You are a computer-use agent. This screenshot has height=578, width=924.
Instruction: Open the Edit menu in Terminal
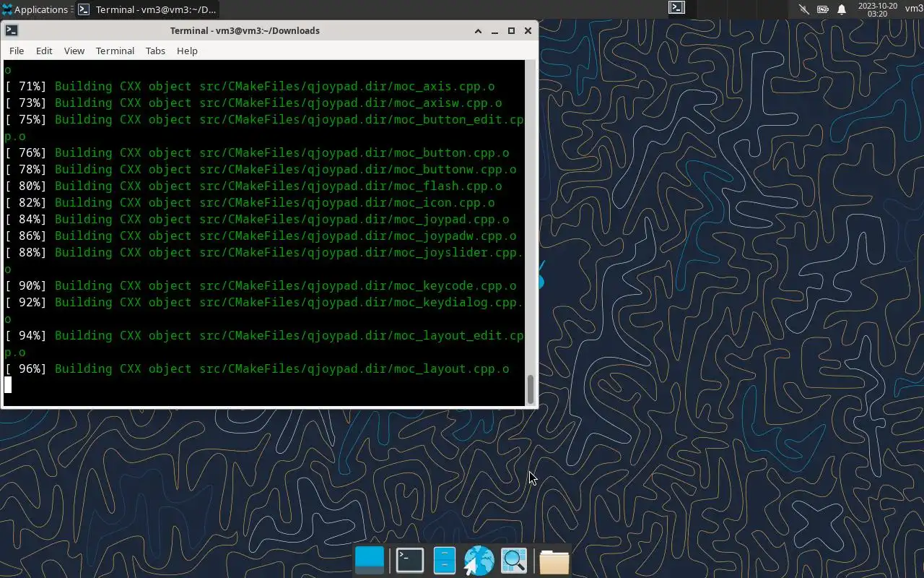[x=44, y=51]
